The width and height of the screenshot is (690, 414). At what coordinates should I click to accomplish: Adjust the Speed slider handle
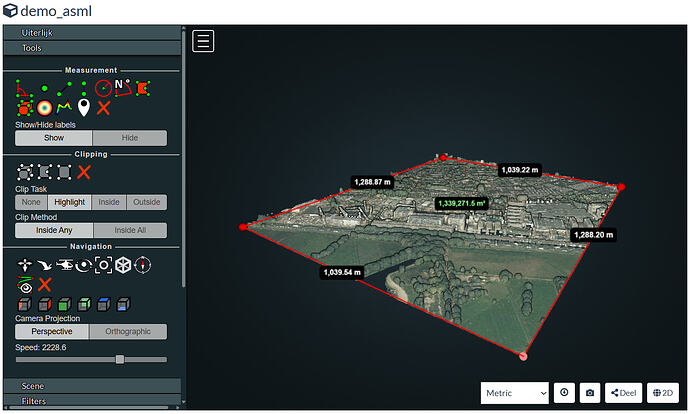tap(120, 360)
